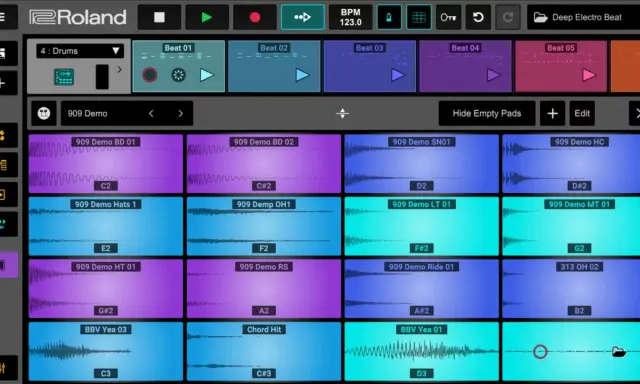Trigger the BBV Yea 03 pad
The width and height of the screenshot is (640, 384).
click(106, 351)
